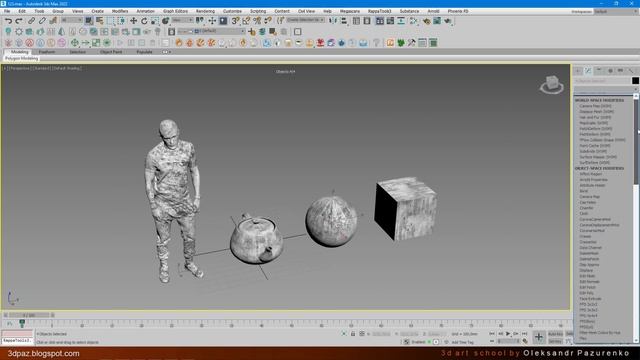Open the viewport [+] general menu
The width and height of the screenshot is (640, 360).
(5, 68)
